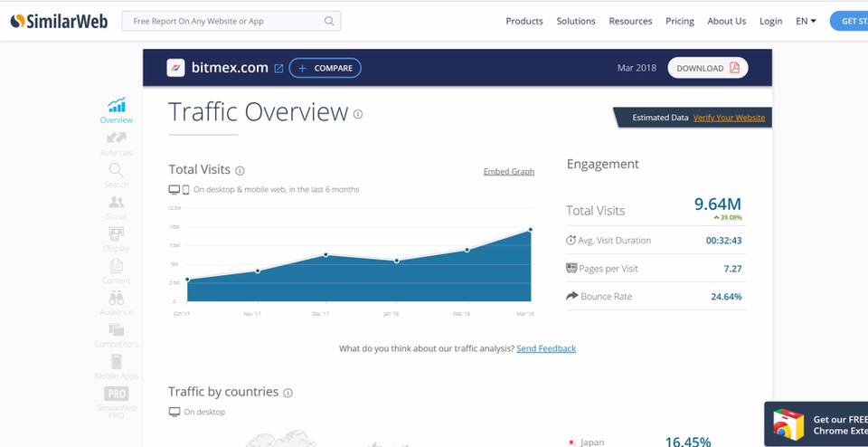The image size is (868, 447).
Task: Open the About Us menu
Action: click(726, 21)
